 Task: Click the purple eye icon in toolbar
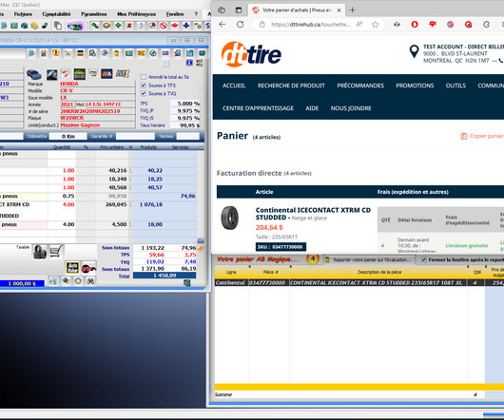pyautogui.click(x=75, y=26)
